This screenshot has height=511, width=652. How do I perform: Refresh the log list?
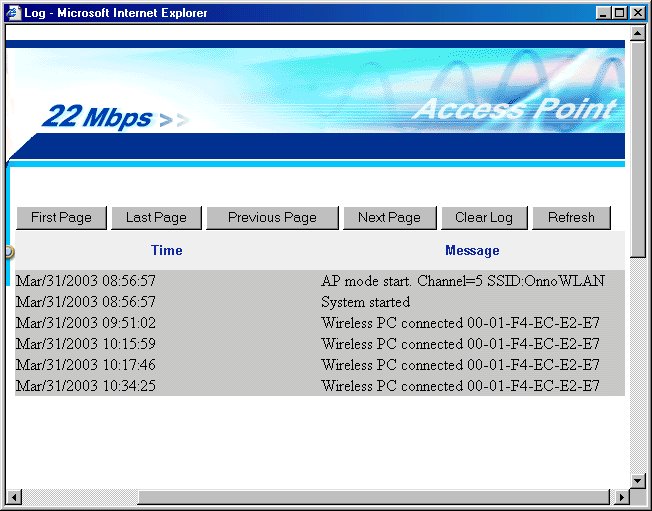571,217
